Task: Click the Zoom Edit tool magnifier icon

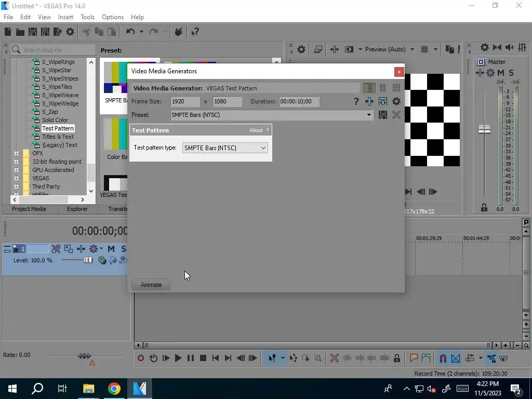Action: click(318, 358)
